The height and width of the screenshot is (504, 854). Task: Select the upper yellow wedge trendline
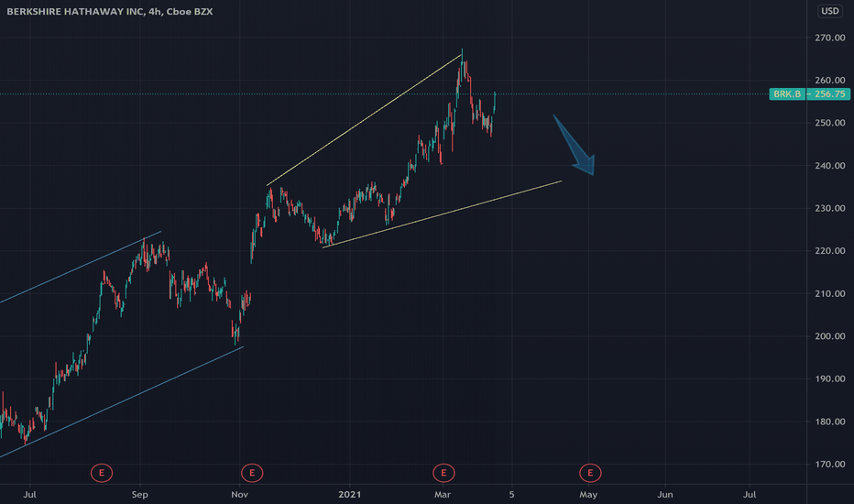[x=364, y=120]
